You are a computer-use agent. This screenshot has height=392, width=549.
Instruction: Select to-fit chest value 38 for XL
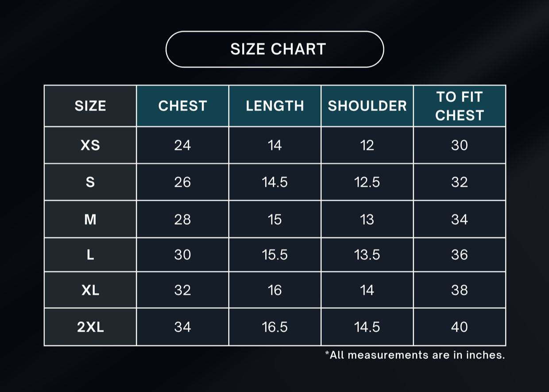[x=459, y=290]
